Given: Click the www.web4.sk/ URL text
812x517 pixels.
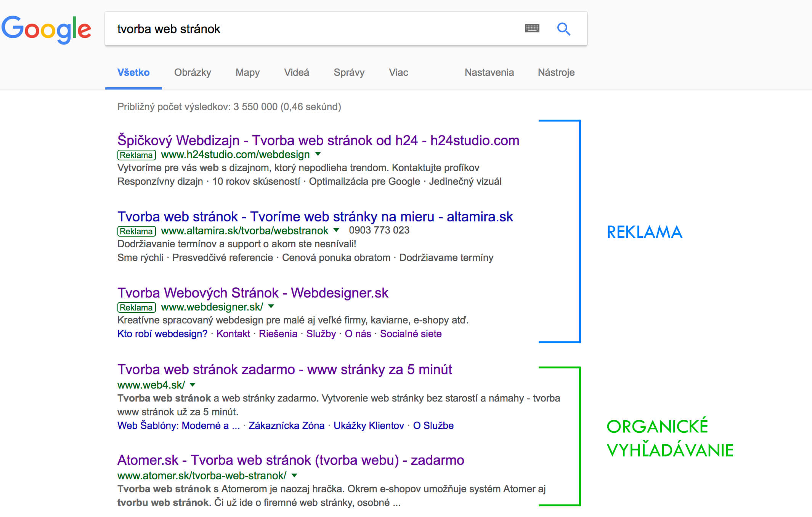Looking at the screenshot, I should [x=151, y=385].
